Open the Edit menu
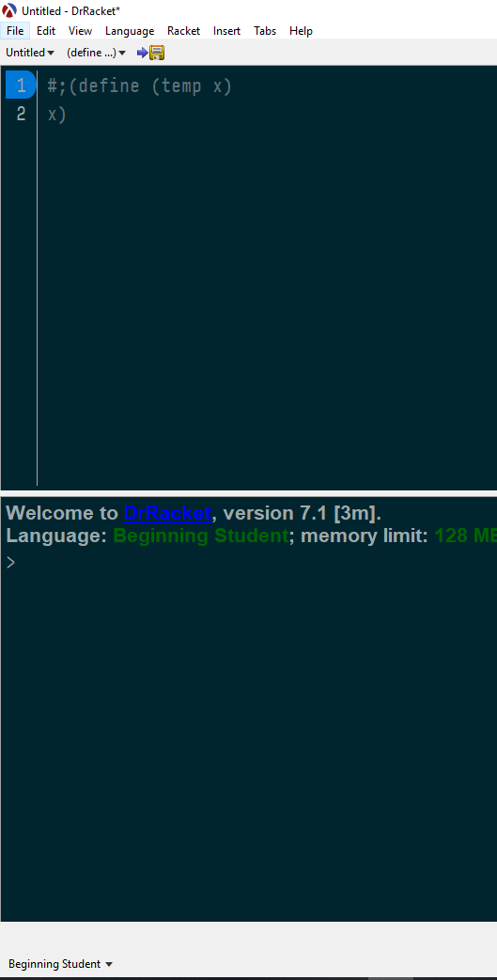The image size is (497, 980). pos(46,31)
